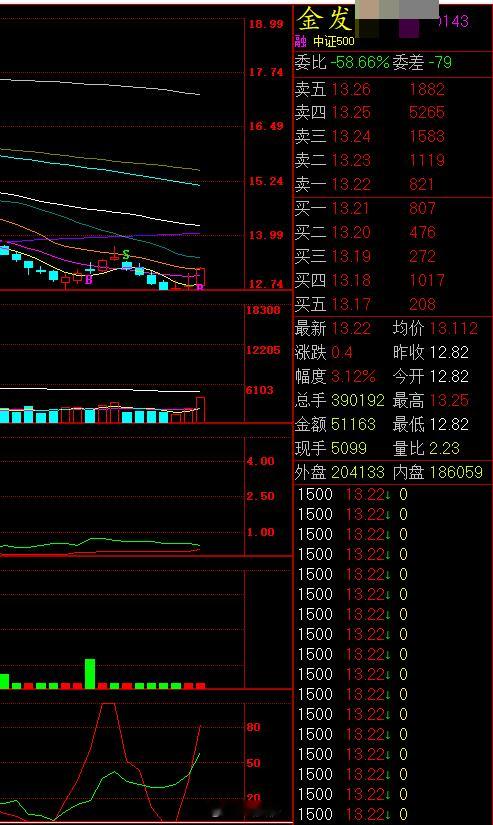Screen dimensions: 493x825
Task: Click the 16.49 price axis label
Action: tap(266, 126)
